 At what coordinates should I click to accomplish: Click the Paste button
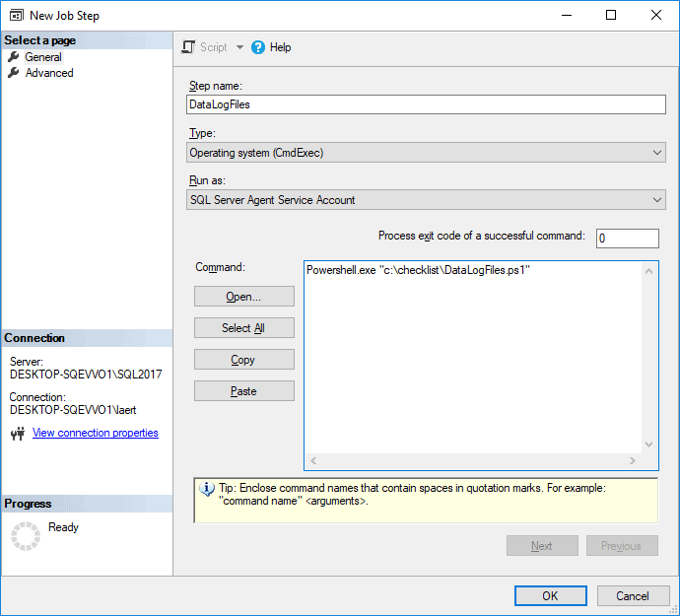pyautogui.click(x=244, y=391)
